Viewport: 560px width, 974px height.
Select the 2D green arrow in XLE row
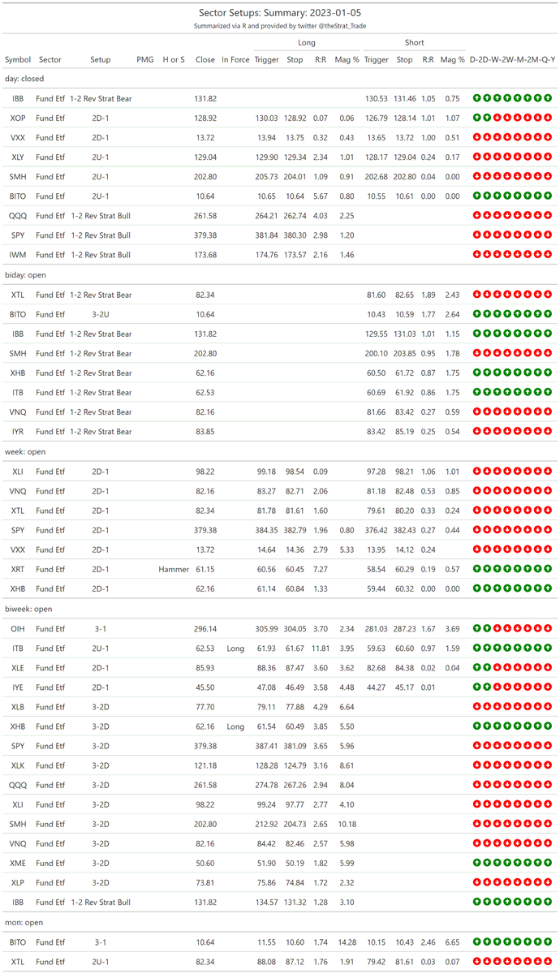coord(485,667)
